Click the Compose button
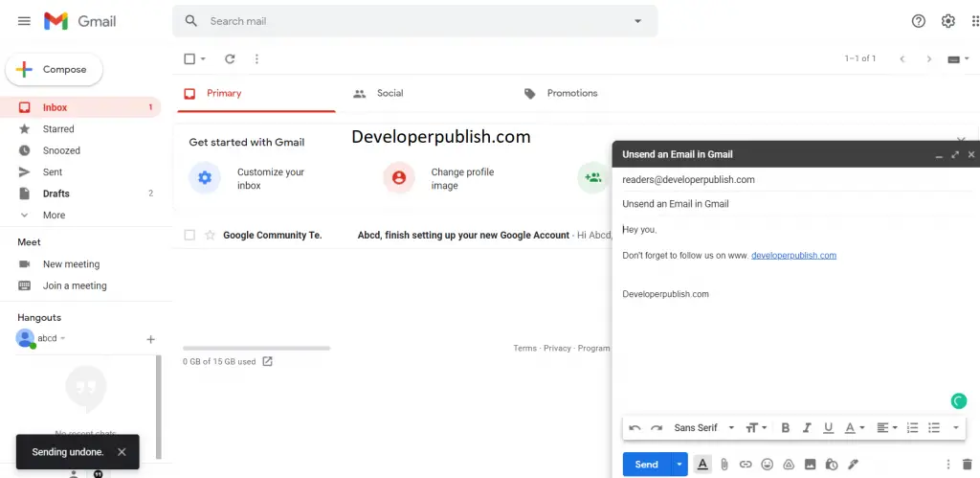The image size is (980, 478). pyautogui.click(x=54, y=69)
